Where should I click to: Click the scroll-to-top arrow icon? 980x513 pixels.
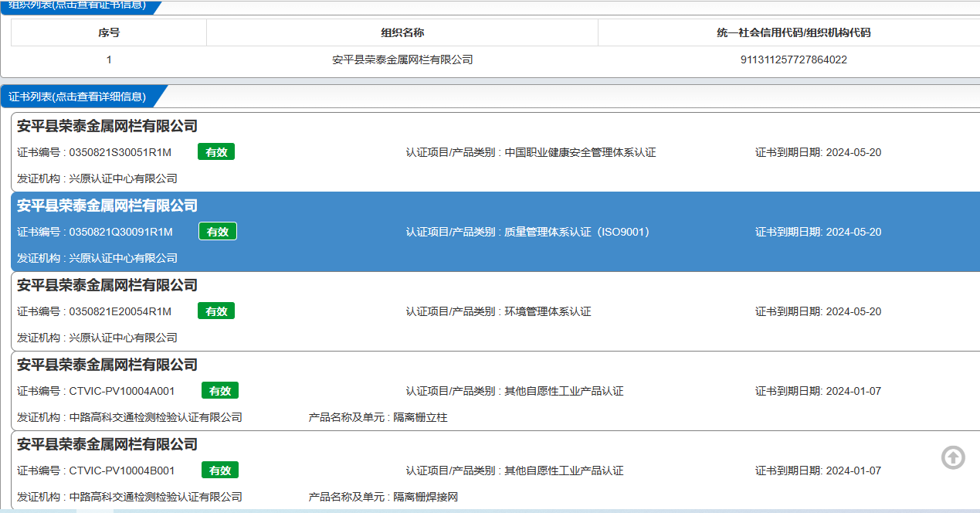(953, 457)
